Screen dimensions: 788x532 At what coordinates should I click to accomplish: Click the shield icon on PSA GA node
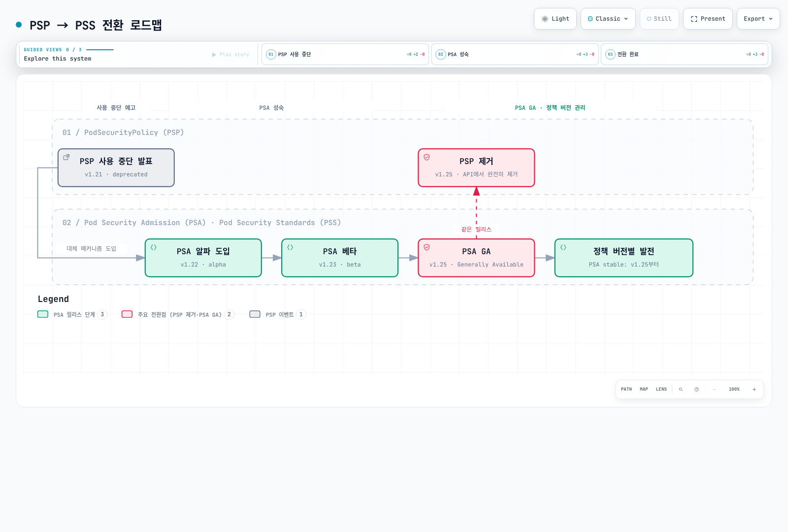(427, 247)
